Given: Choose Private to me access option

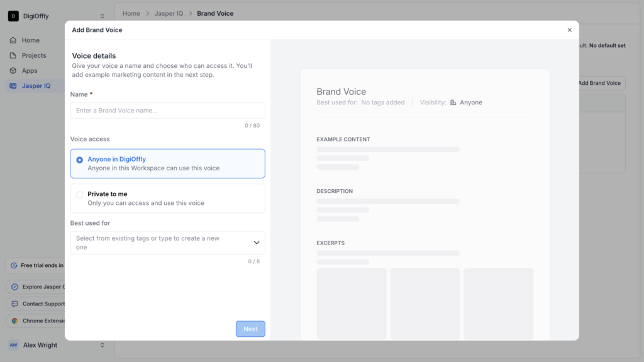Looking at the screenshot, I should click(x=80, y=194).
